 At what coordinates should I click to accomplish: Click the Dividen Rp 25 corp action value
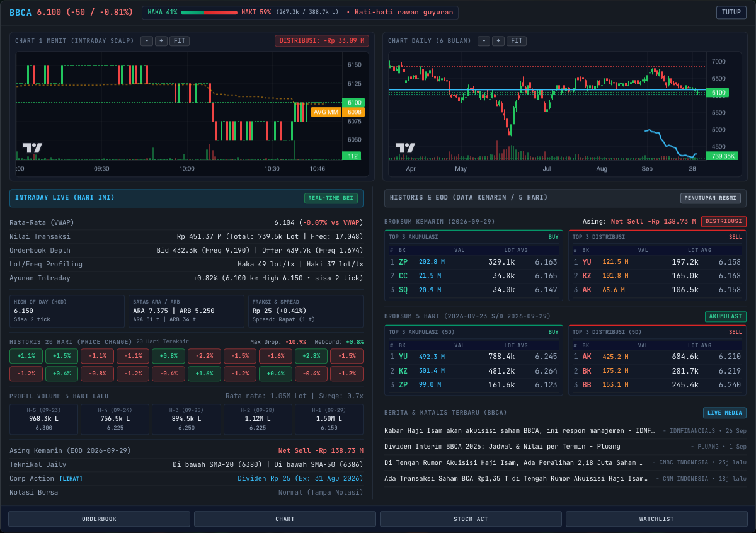pos(301,479)
